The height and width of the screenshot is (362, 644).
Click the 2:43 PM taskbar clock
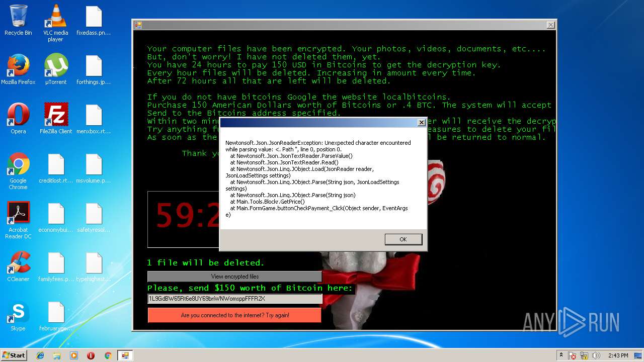[x=618, y=355]
